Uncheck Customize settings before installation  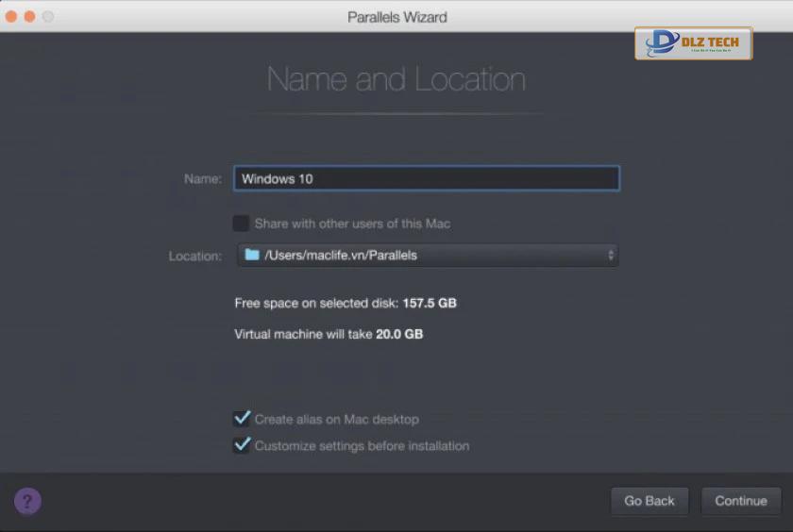tap(242, 445)
